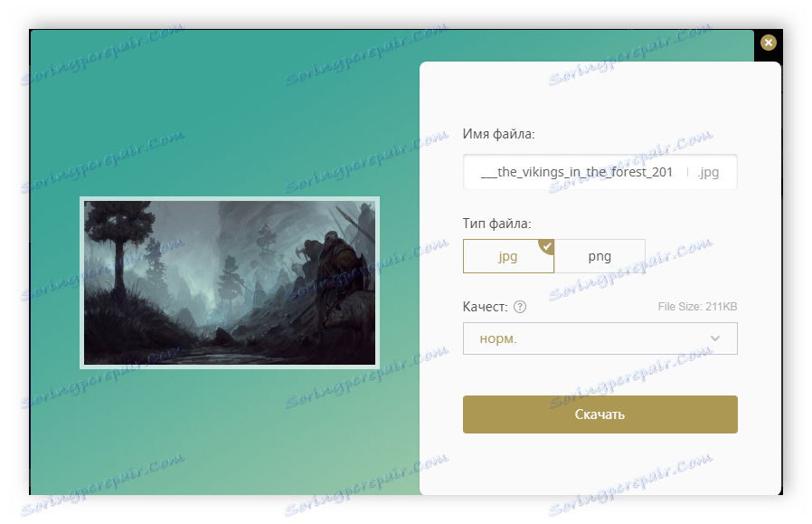812x524 pixels.
Task: Select the jpg file type
Action: (x=508, y=256)
